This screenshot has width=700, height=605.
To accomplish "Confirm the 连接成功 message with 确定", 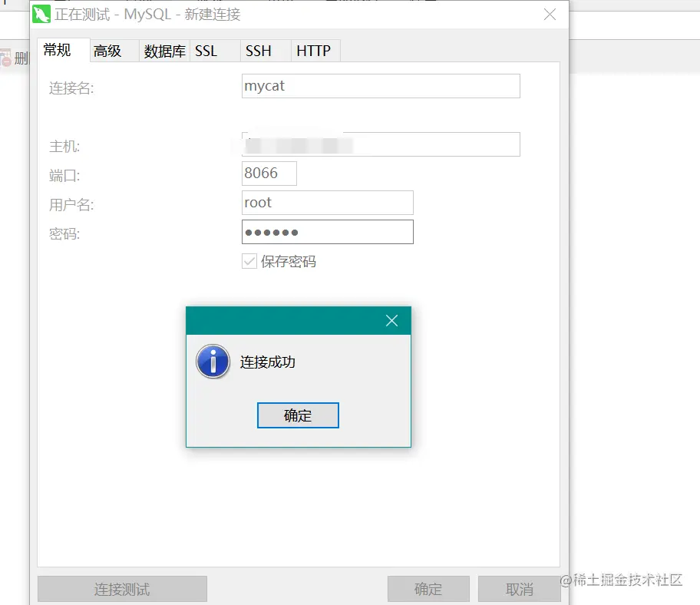I will click(298, 415).
